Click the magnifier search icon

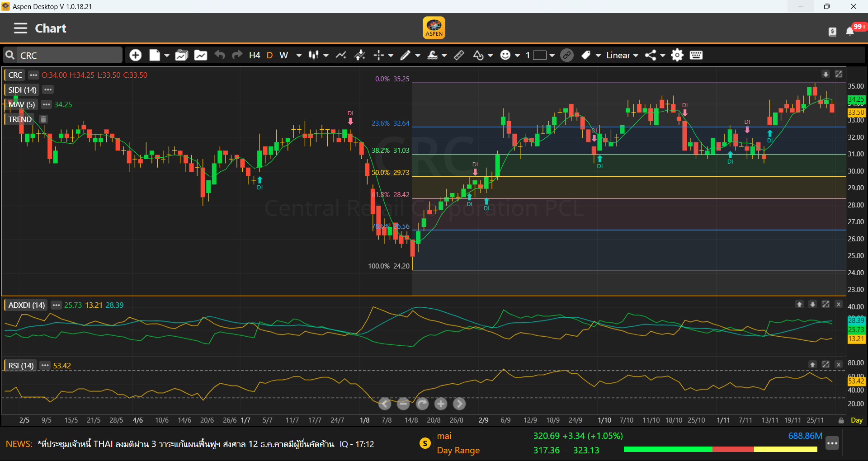click(10, 55)
